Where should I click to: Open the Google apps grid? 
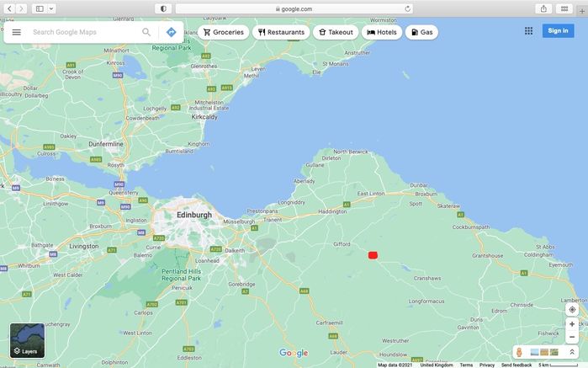[529, 31]
